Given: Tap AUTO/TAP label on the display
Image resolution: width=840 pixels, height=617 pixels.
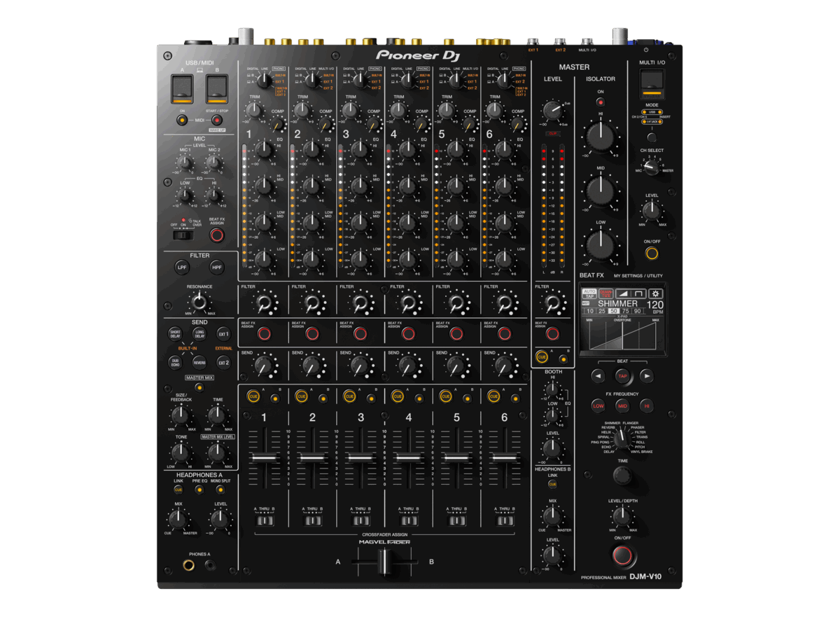Looking at the screenshot, I should [x=589, y=293].
